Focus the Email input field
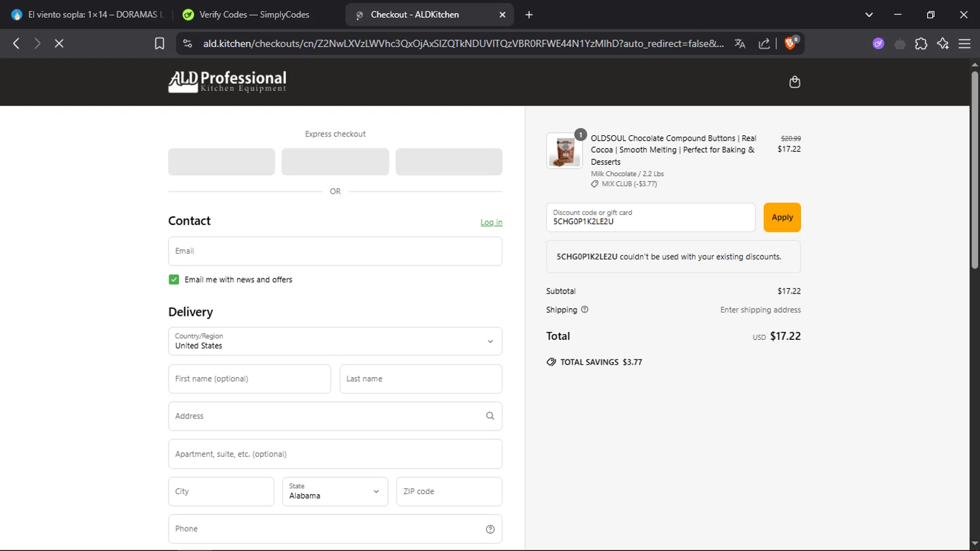The height and width of the screenshot is (551, 980). tap(335, 251)
